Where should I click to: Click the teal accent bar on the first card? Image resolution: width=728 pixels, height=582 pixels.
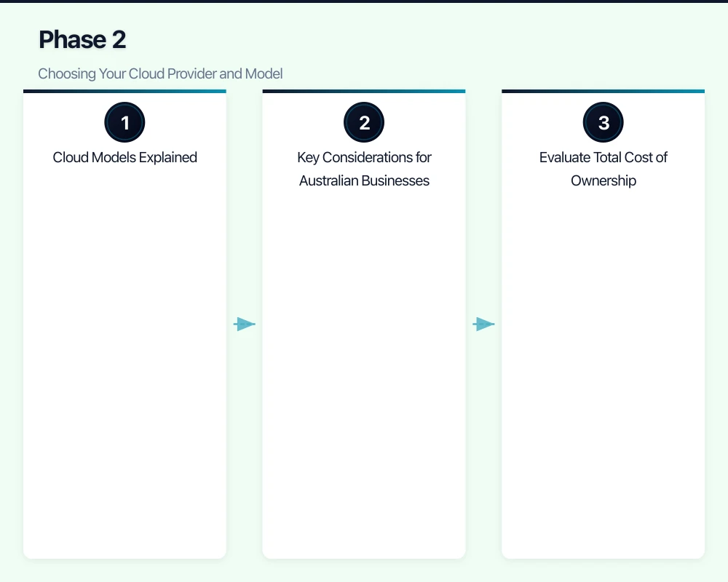coord(124,91)
